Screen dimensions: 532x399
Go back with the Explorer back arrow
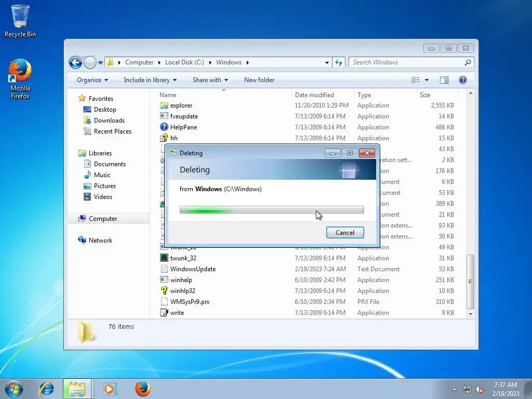[75, 62]
